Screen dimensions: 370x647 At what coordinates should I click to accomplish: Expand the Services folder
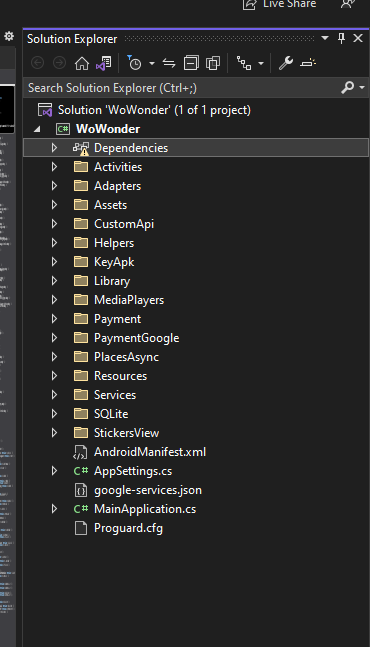coord(54,394)
